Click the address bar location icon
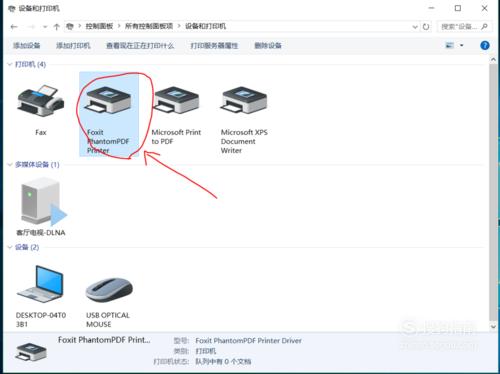 click(x=69, y=26)
